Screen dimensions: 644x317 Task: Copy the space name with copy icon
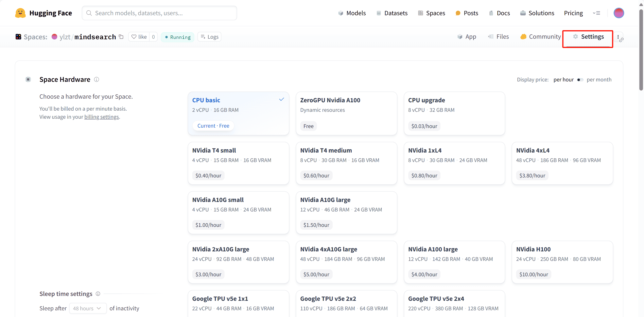tap(121, 37)
